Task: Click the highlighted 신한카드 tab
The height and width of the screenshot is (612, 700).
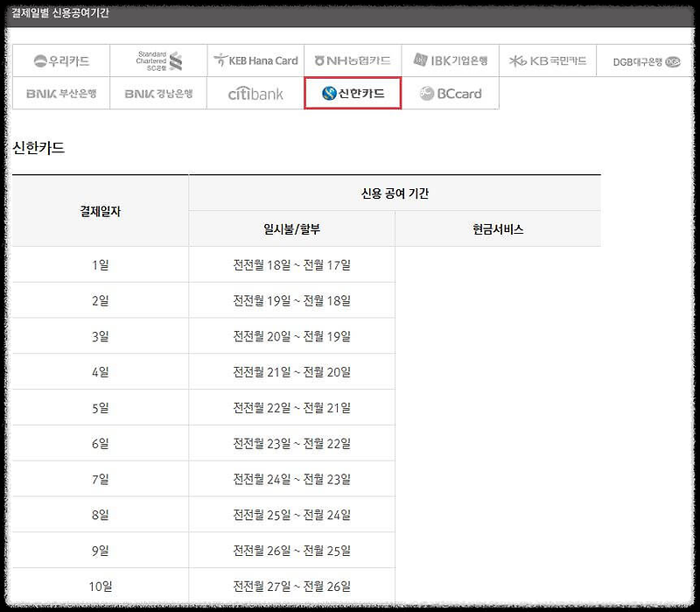Action: point(353,93)
